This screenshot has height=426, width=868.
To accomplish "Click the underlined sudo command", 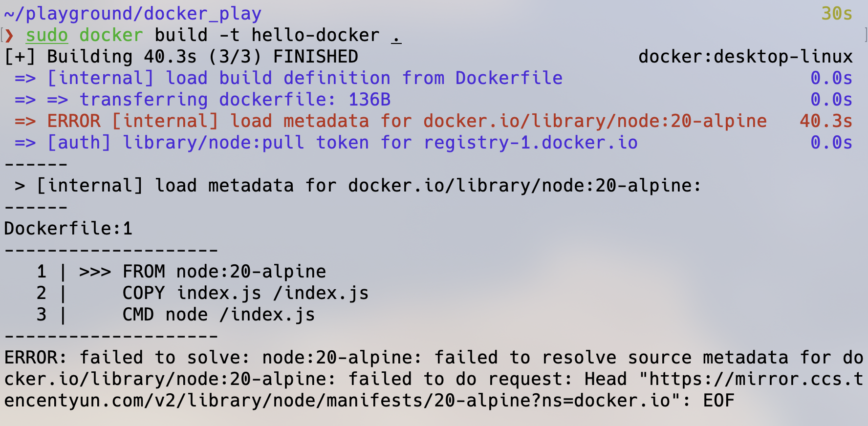I will tap(47, 35).
